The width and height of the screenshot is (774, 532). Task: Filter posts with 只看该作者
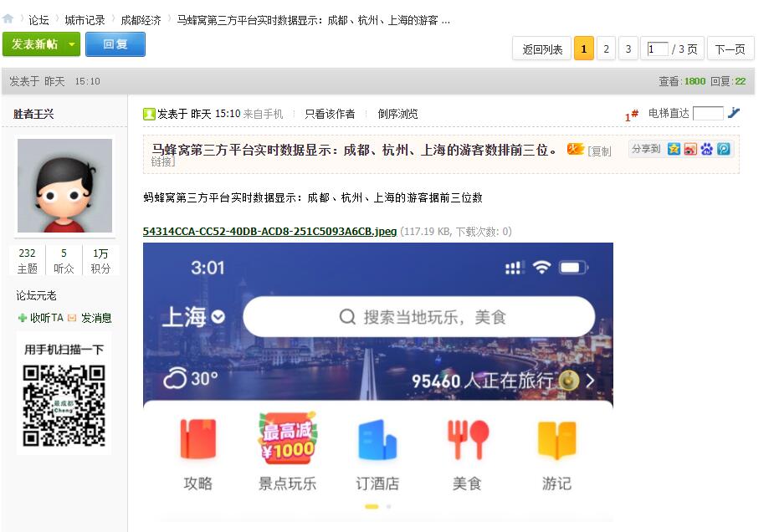pos(329,114)
